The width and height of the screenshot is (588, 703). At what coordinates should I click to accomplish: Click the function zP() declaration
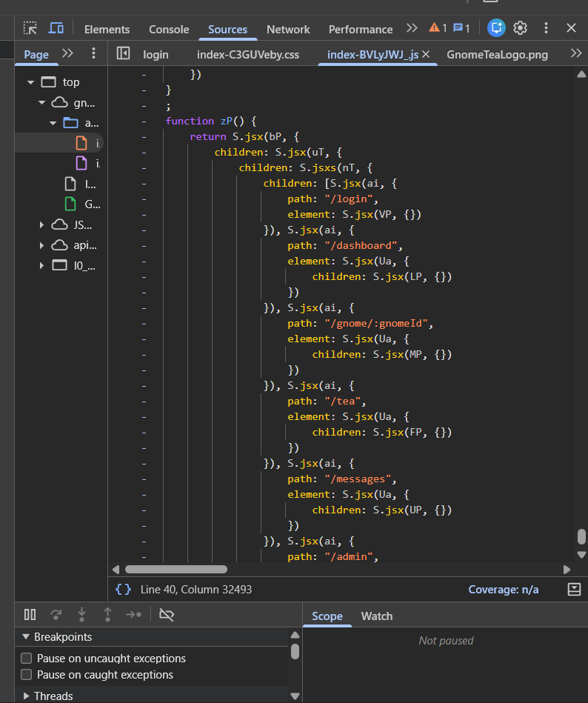click(x=210, y=121)
